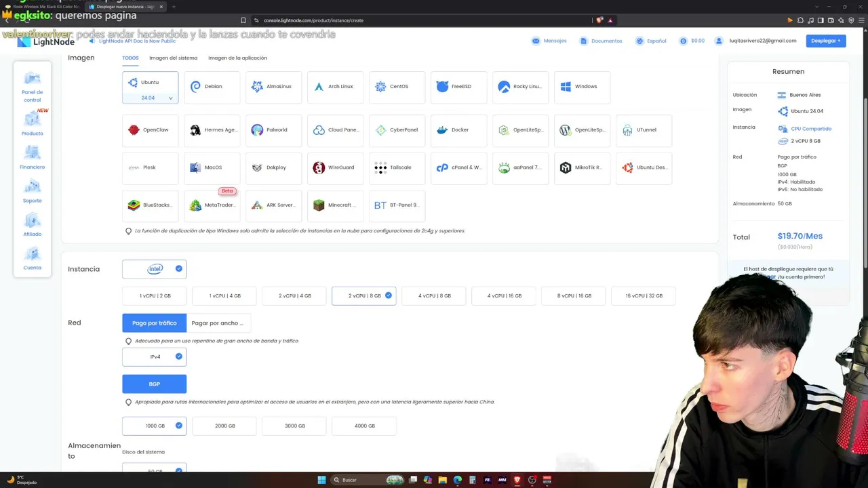Select the ARK Server image
Image resolution: width=868 pixels, height=488 pixels.
[x=273, y=205]
